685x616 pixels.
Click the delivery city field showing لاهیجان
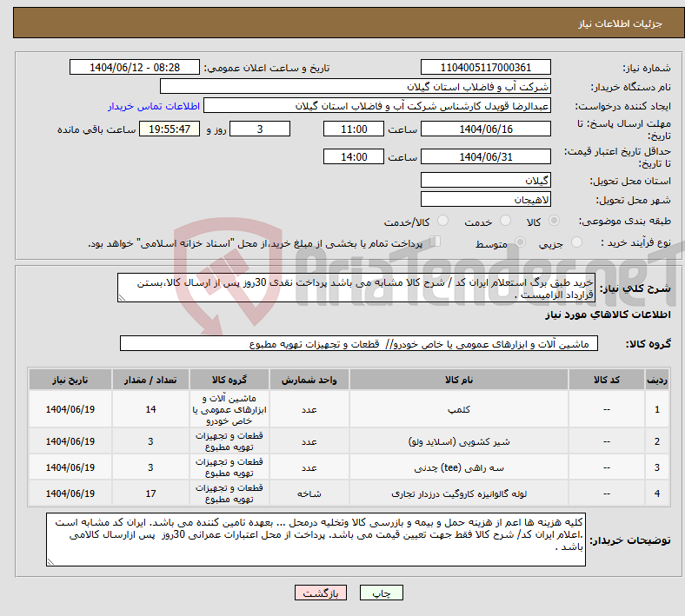(x=485, y=199)
